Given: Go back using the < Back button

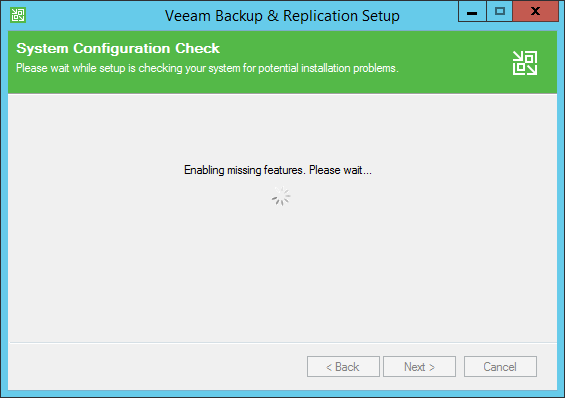Looking at the screenshot, I should click(x=343, y=367).
